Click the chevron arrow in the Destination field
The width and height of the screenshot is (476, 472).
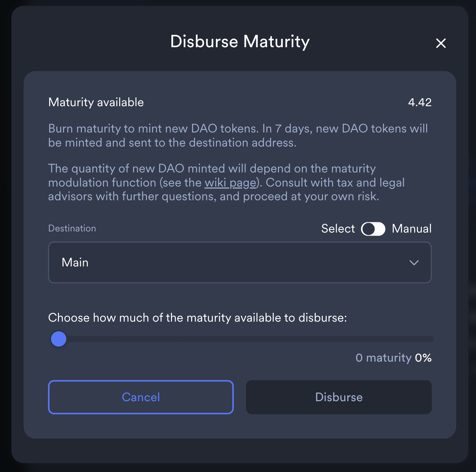[x=414, y=263]
